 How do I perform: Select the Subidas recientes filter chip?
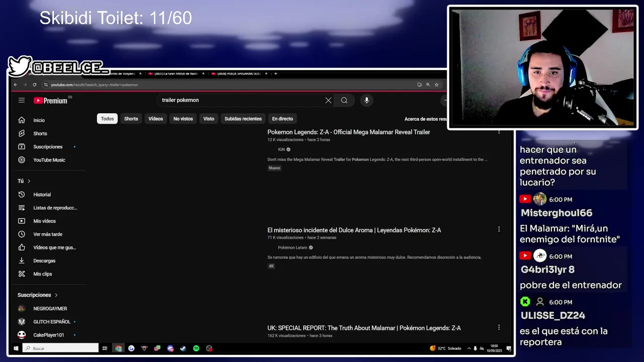pyautogui.click(x=243, y=119)
